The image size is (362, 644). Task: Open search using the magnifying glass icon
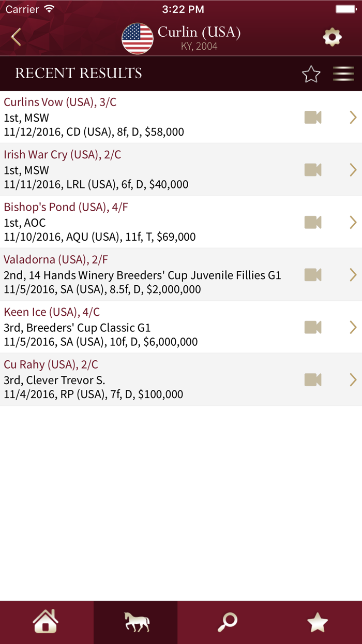tap(226, 622)
